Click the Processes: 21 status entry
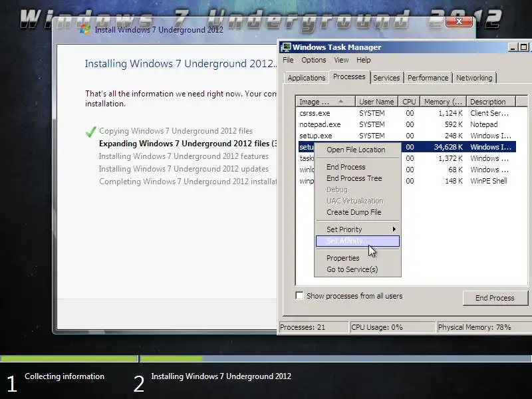This screenshot has width=532, height=399. [x=313, y=327]
